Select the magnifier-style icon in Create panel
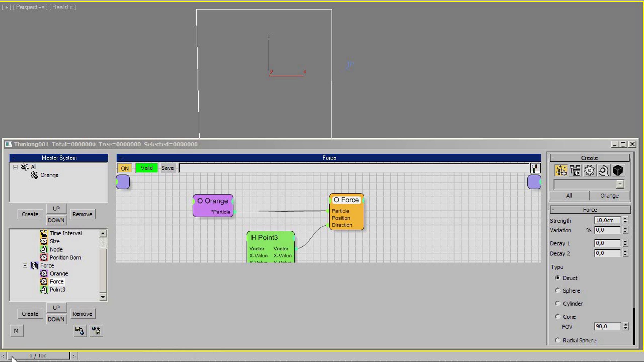Image resolution: width=644 pixels, height=362 pixels. (x=603, y=171)
